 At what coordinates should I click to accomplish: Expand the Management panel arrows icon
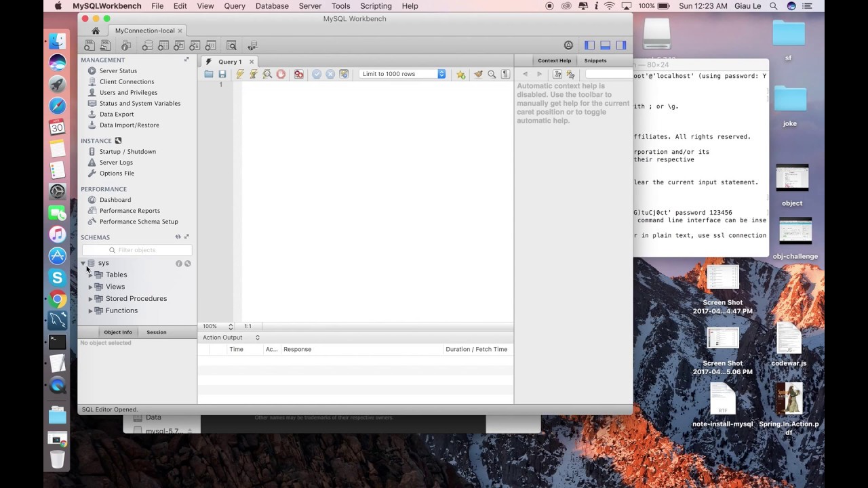pos(186,60)
